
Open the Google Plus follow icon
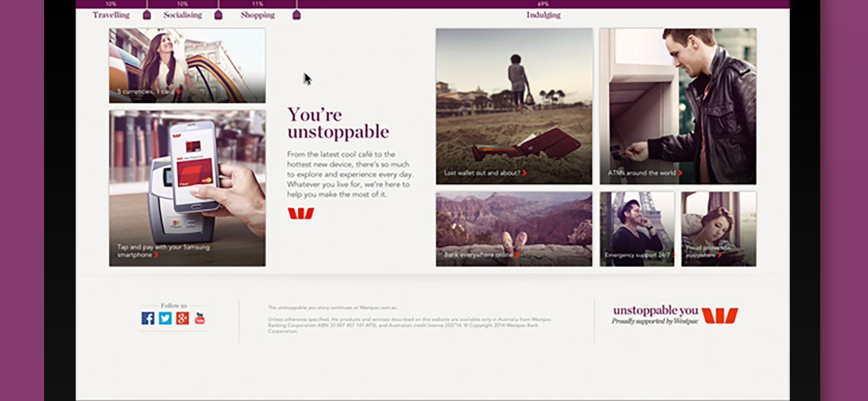182,318
